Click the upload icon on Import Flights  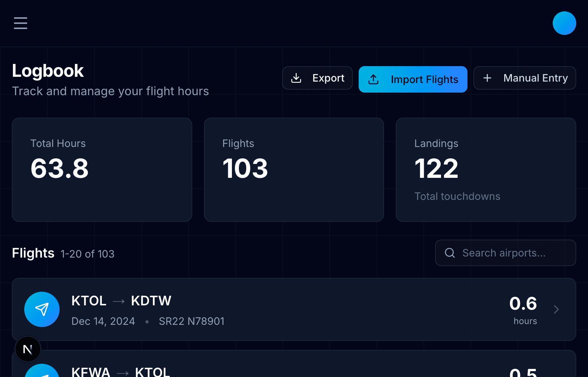point(373,79)
